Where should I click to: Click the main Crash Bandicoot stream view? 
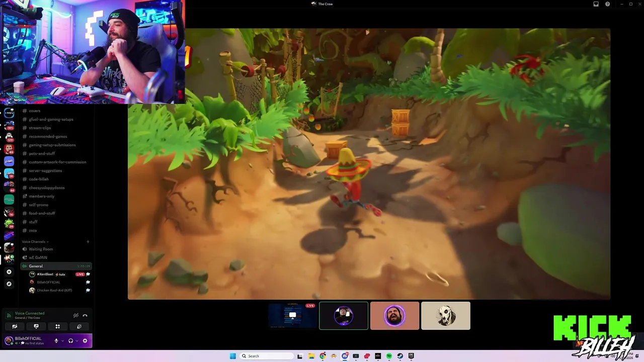[x=369, y=164]
